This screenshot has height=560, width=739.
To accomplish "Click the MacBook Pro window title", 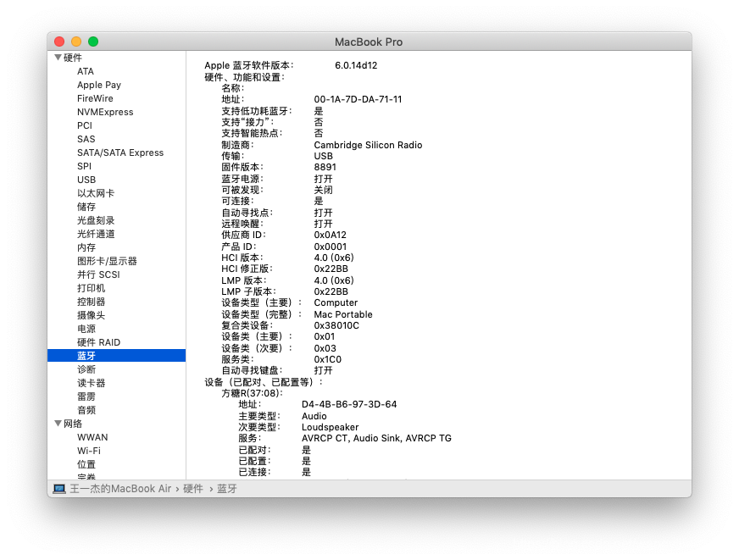I will coord(369,42).
